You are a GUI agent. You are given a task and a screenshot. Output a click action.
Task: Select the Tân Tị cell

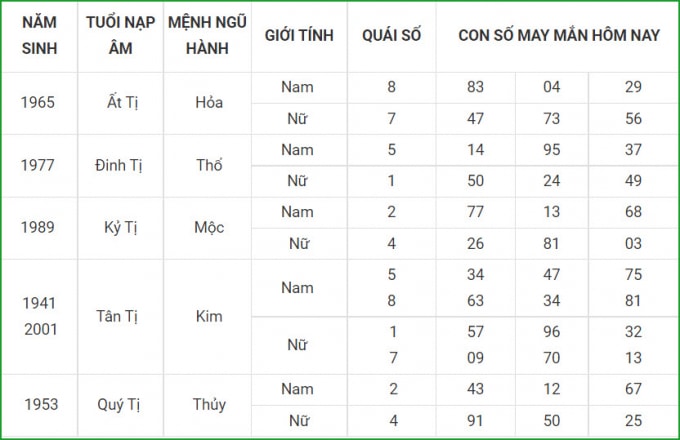(x=117, y=316)
